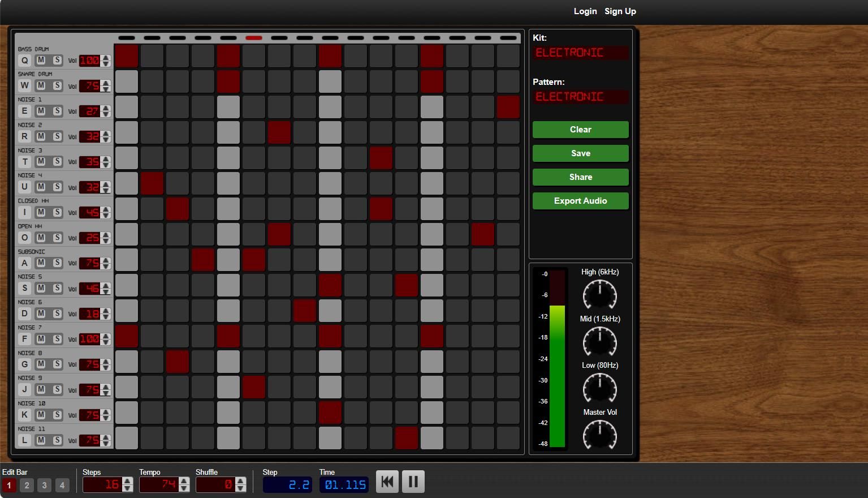Adjust the Mid (1.5kHz) EQ knob

tap(599, 342)
